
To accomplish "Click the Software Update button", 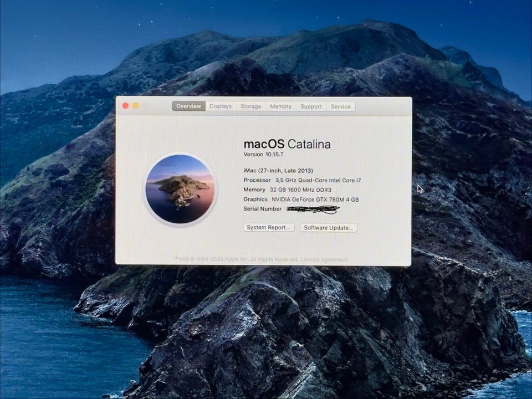I will click(329, 227).
